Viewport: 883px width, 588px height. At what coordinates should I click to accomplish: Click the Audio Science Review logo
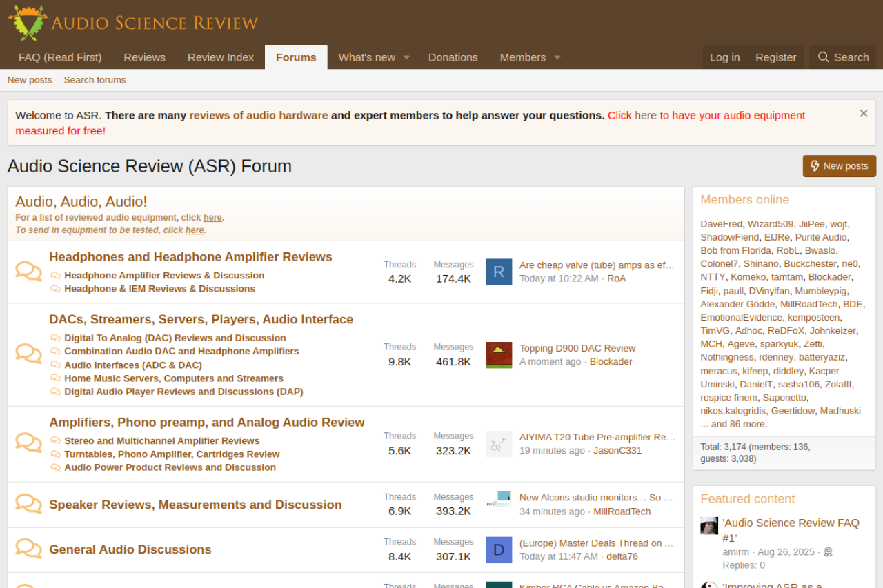tap(133, 22)
